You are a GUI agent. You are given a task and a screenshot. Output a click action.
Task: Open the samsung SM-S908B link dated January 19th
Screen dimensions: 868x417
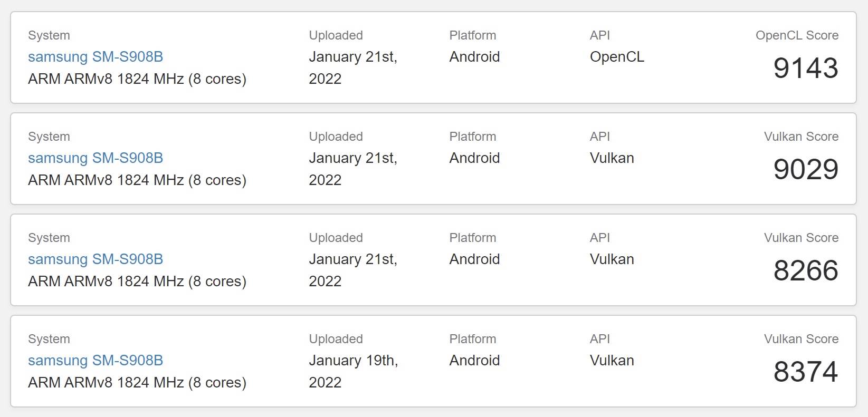pyautogui.click(x=96, y=361)
